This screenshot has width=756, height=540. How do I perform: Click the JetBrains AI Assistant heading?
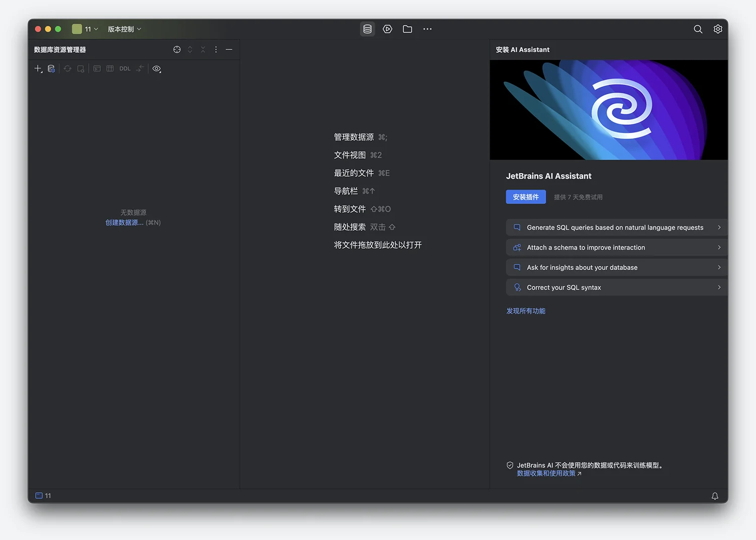click(548, 176)
